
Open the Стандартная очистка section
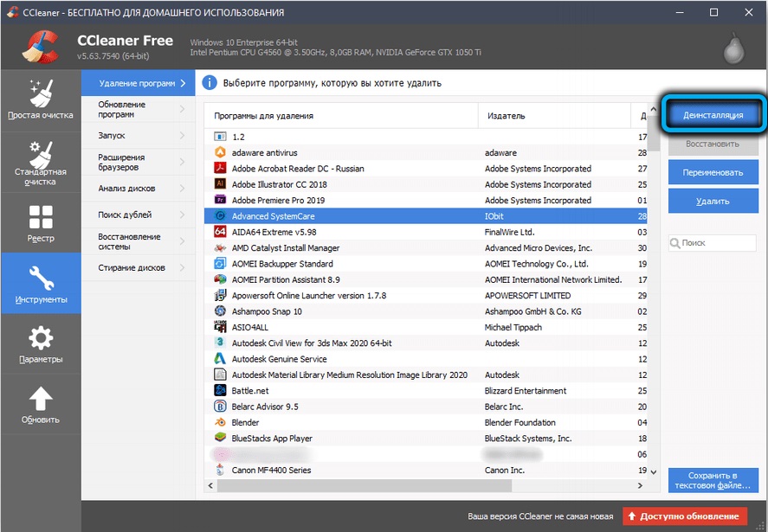pyautogui.click(x=40, y=162)
